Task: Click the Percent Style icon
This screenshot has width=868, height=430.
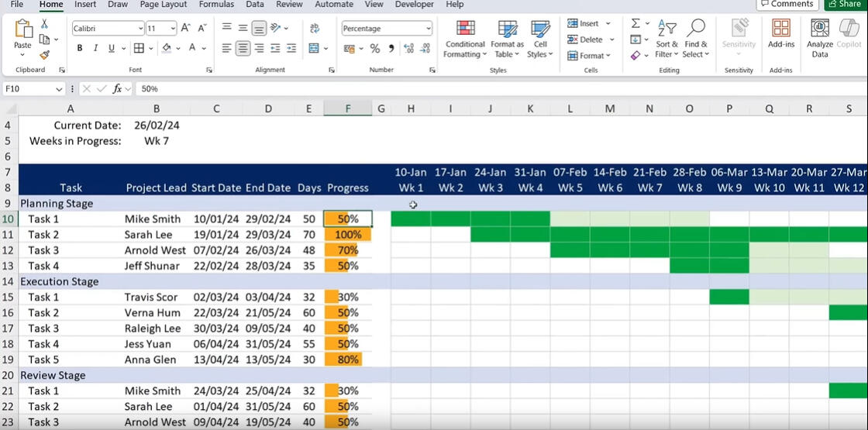Action: [x=375, y=48]
